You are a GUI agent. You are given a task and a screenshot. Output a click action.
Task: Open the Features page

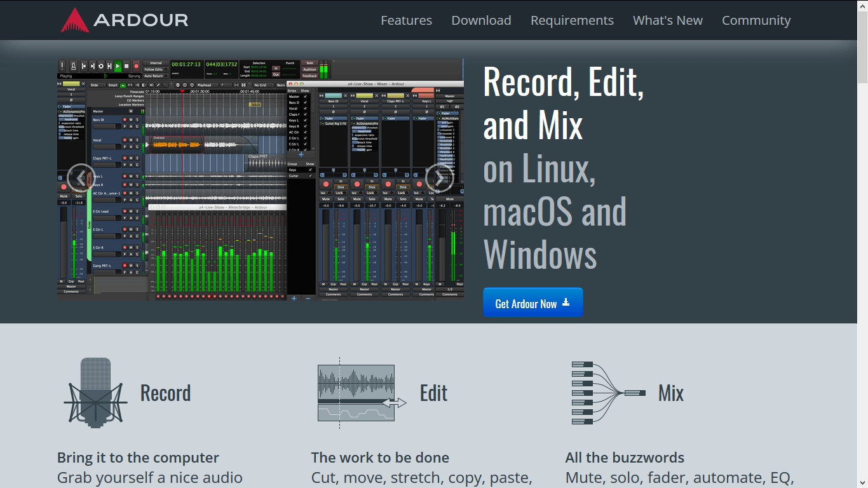406,20
